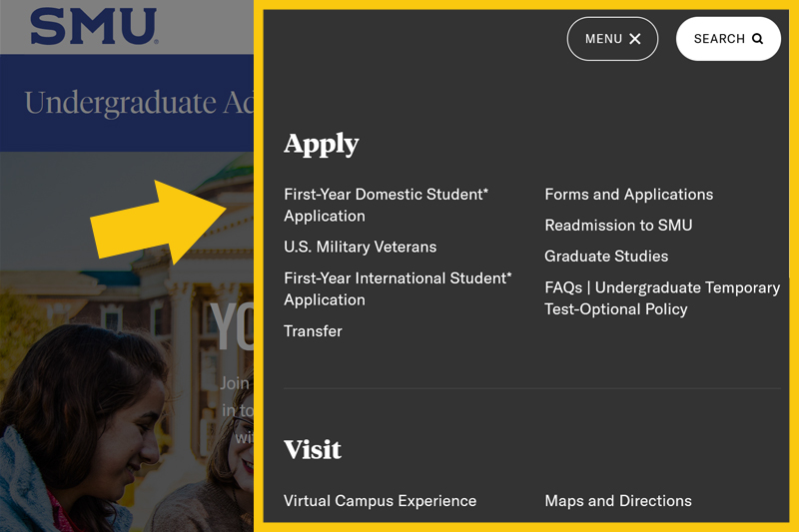Image resolution: width=799 pixels, height=532 pixels.
Task: Select U.S. Military Veterans link
Action: [x=360, y=247]
